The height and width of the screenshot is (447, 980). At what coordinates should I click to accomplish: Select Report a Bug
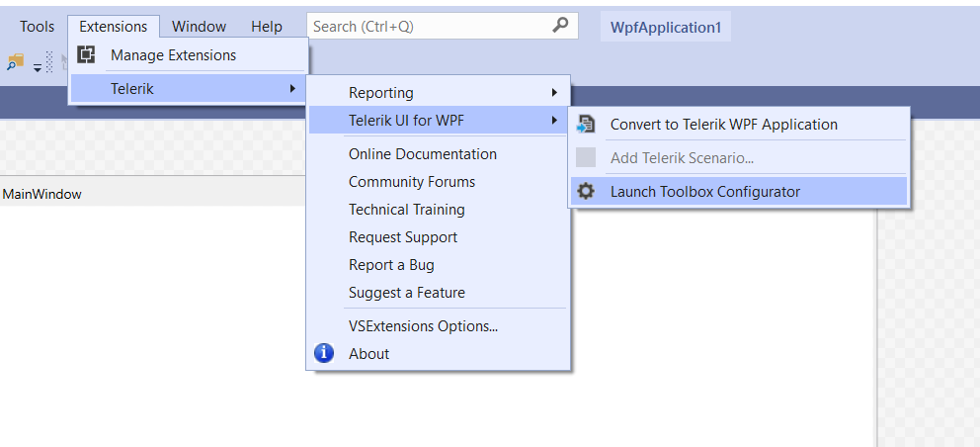coord(391,265)
